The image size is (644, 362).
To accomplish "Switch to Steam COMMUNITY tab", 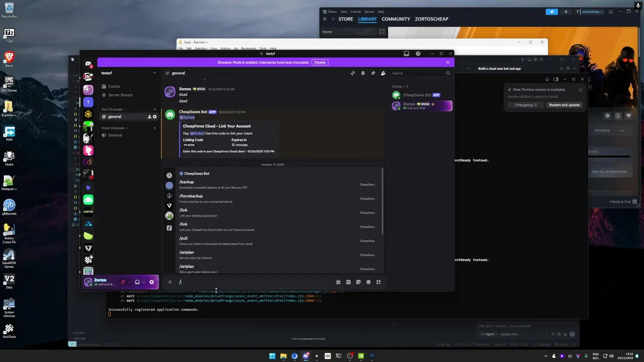I will 396,19.
